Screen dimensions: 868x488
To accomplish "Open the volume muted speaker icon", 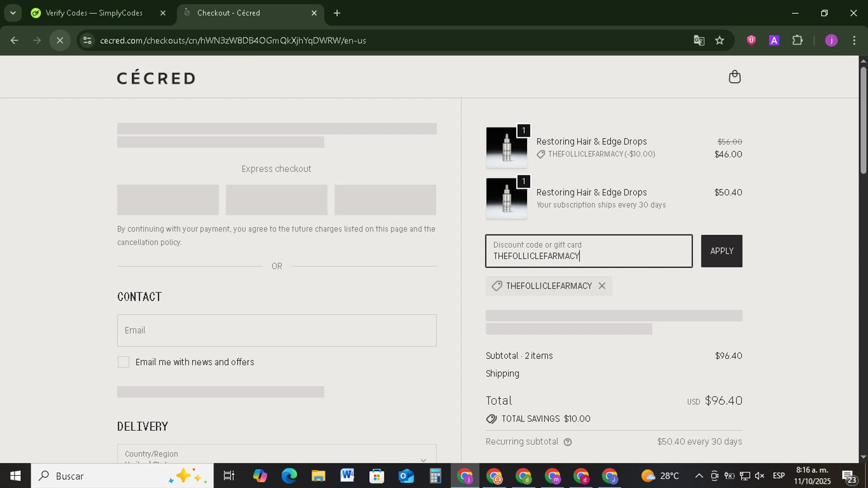I will pos(760,476).
